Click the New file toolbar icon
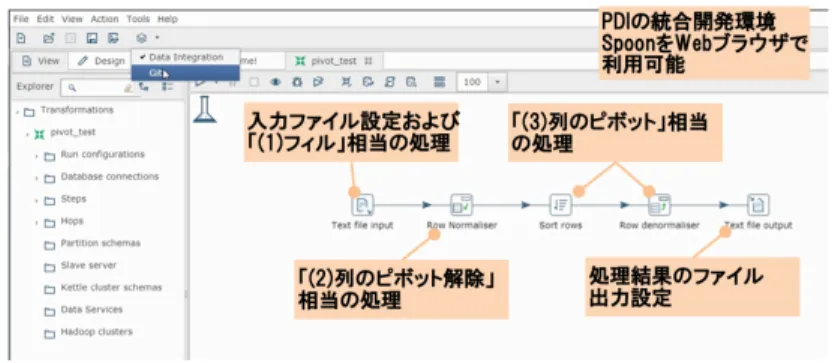 point(21,38)
